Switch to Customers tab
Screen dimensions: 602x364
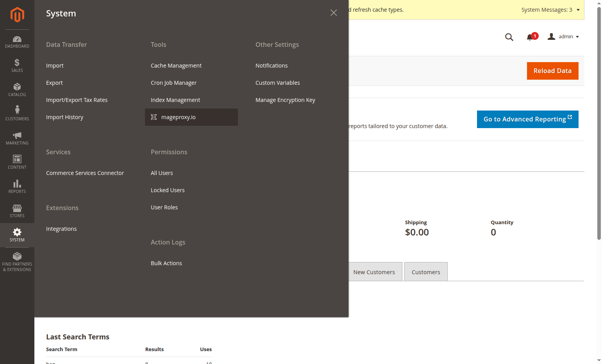point(426,272)
